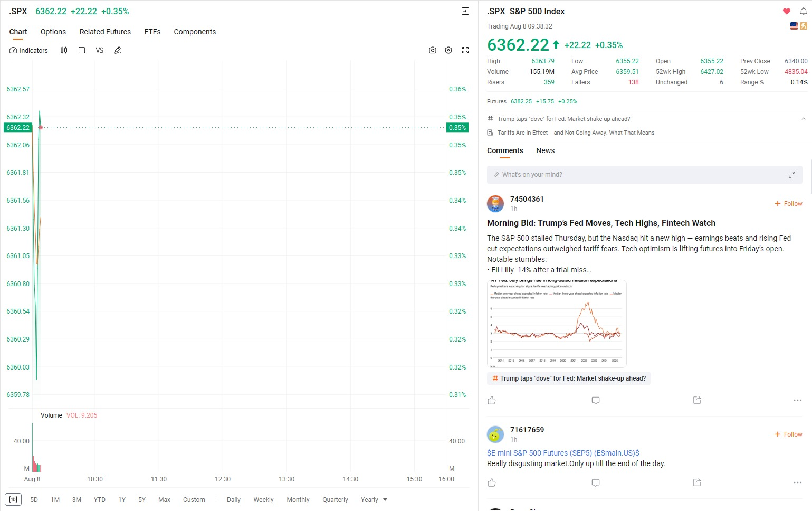Switch chart to Monthly interval
Screen dimensions: 812x511
pos(298,500)
